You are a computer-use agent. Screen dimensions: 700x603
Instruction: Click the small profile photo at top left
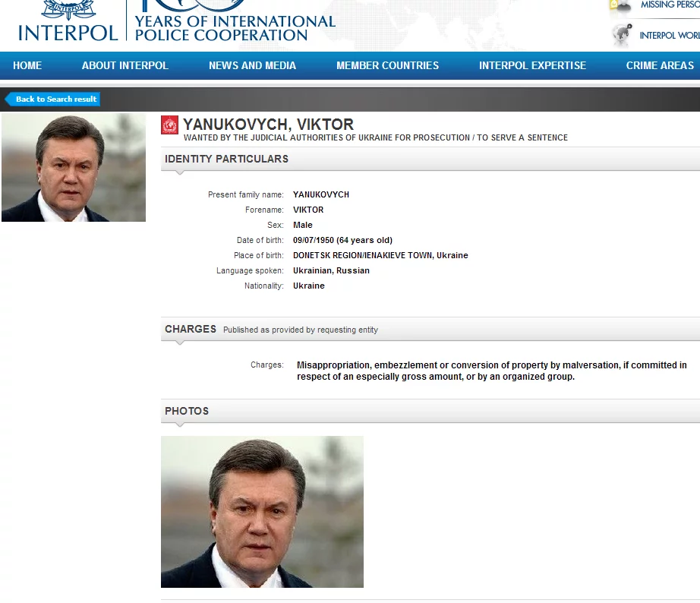point(74,168)
